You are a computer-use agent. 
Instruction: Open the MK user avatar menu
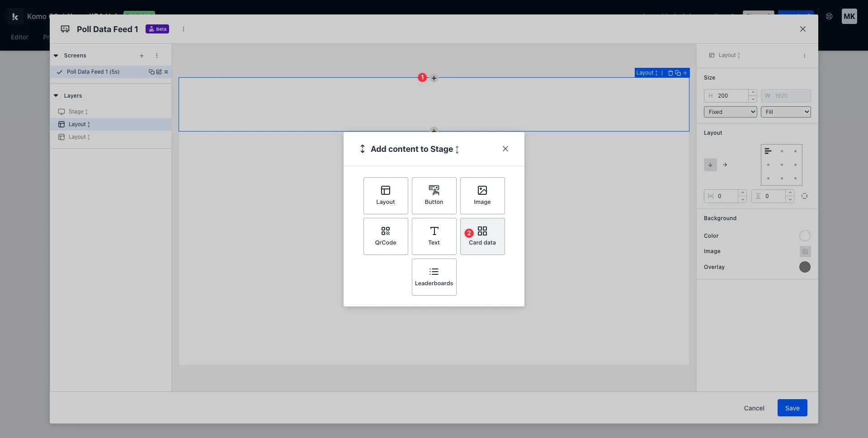point(849,16)
